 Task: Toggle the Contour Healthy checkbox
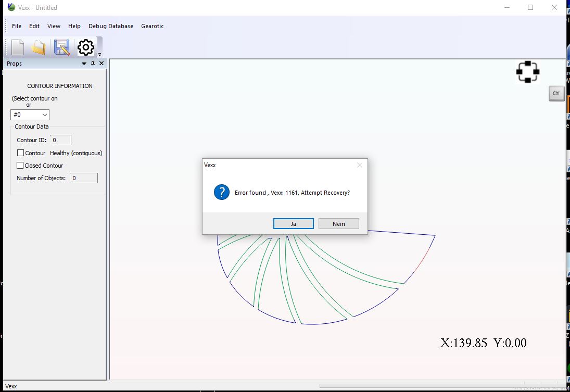point(21,153)
